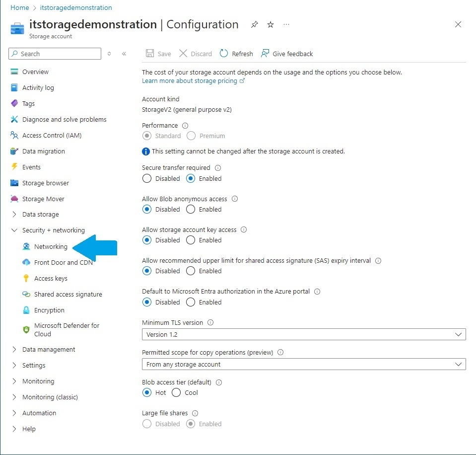Viewport: 476px width, 455px height.
Task: Expand Data storage section
Action: (14, 215)
